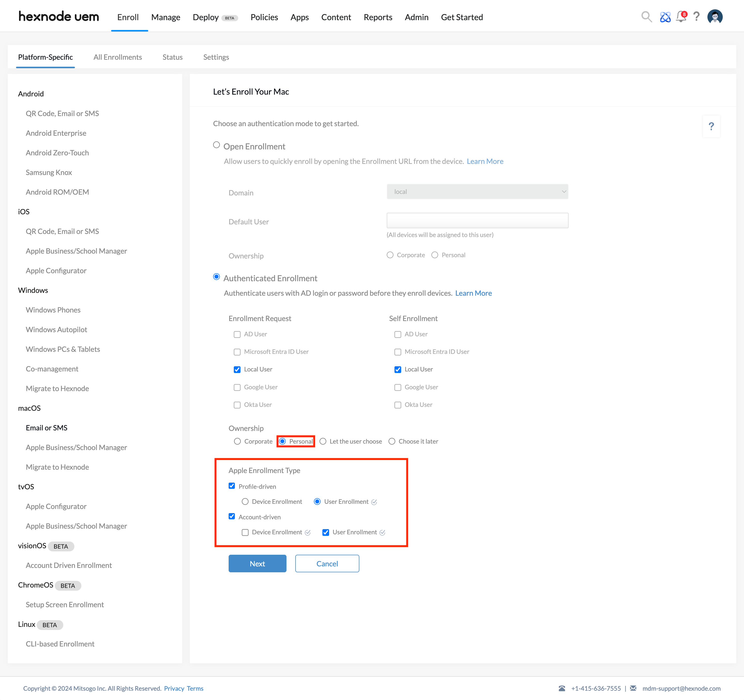Switch to All Enrollments tab

tap(118, 57)
